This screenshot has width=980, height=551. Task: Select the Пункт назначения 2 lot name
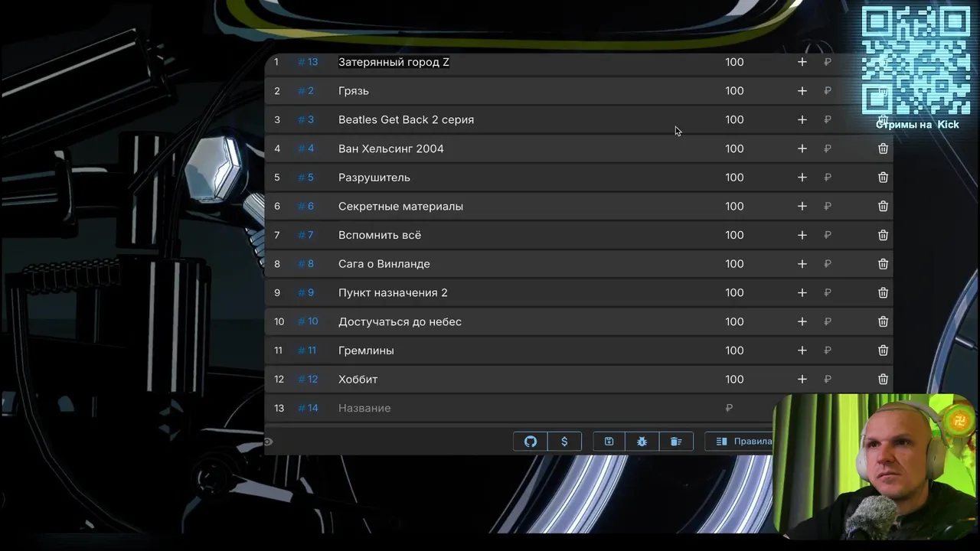coord(393,292)
